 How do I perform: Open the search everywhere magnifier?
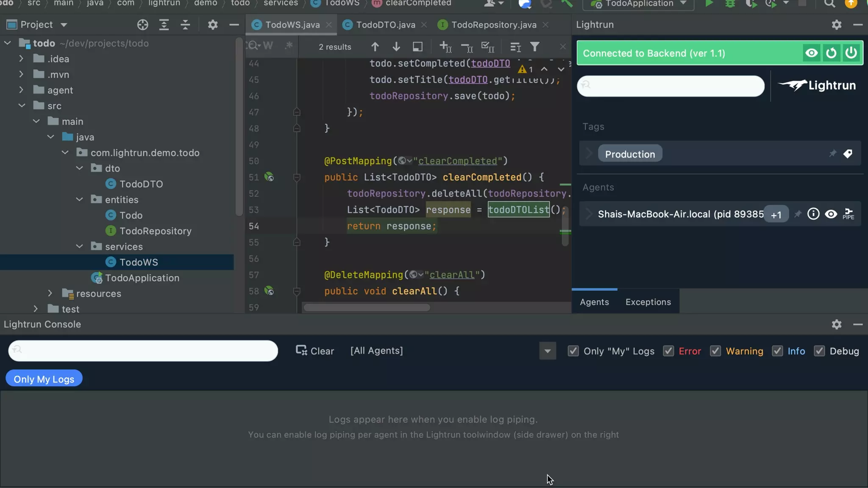click(829, 4)
